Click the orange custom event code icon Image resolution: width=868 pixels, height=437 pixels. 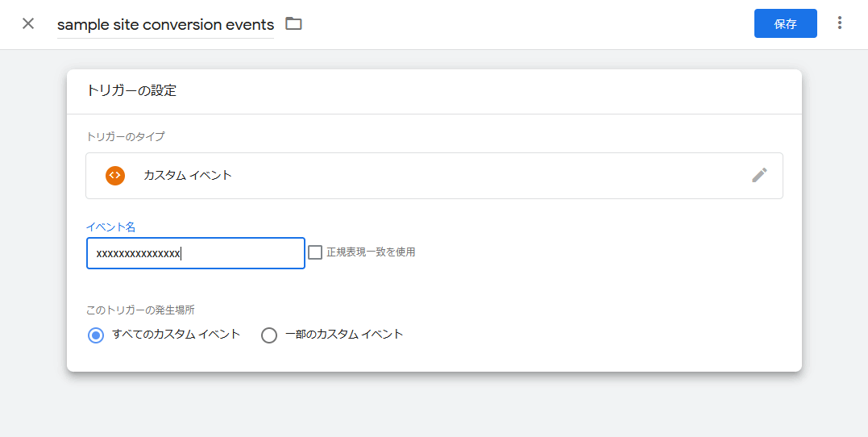(x=115, y=175)
